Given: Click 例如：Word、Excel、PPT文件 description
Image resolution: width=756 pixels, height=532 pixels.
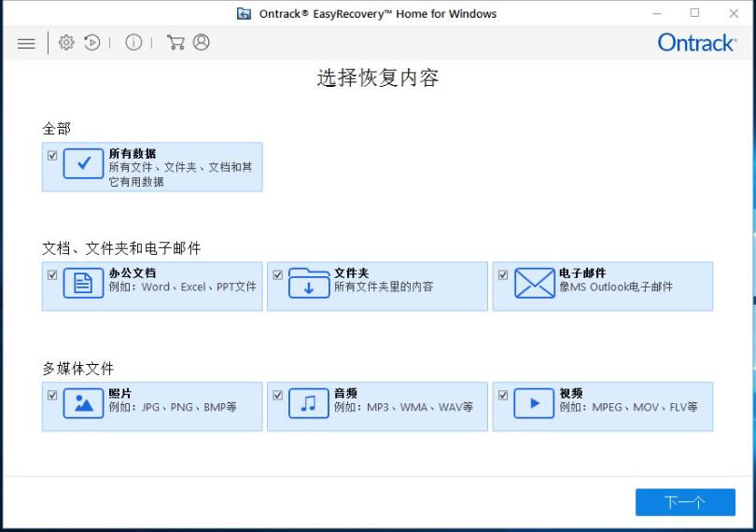Looking at the screenshot, I should point(182,287).
